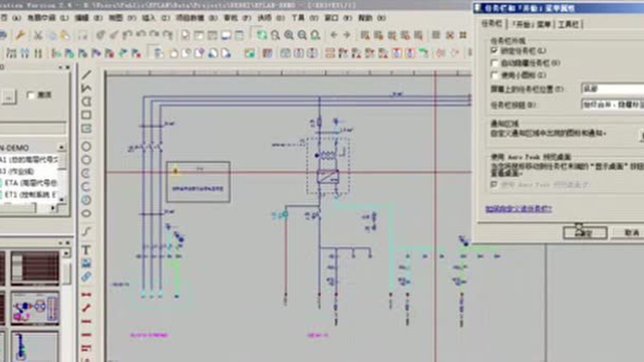Check the 使用小图标 option
This screenshot has height=362, width=644.
point(494,74)
